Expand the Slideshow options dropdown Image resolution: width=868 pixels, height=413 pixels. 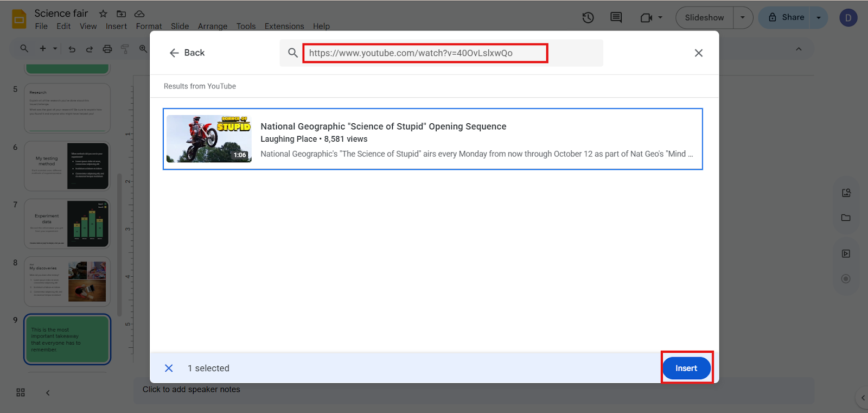coord(743,17)
